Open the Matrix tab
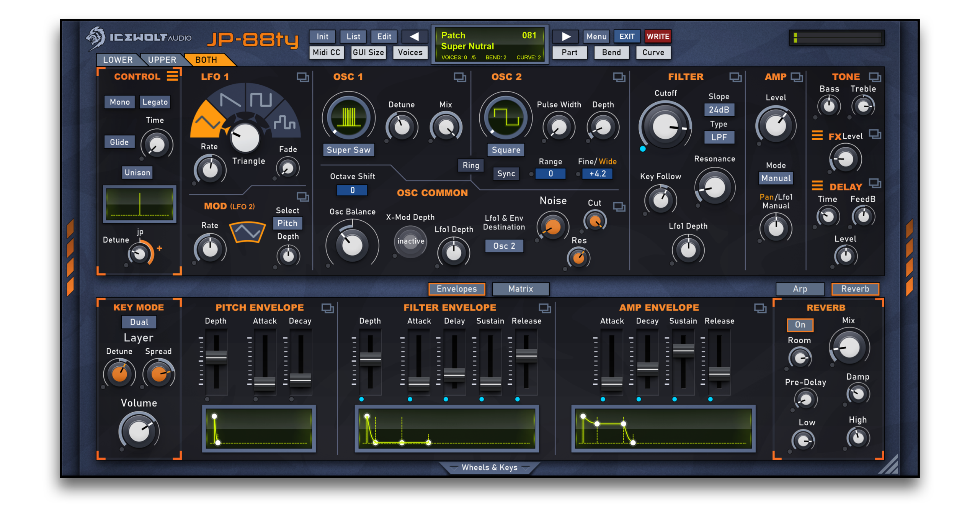 coord(520,289)
